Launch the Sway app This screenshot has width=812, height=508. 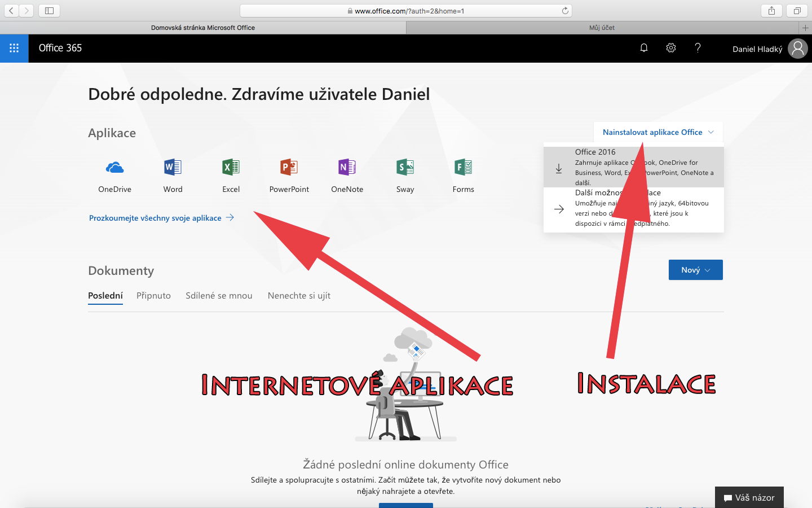click(405, 176)
